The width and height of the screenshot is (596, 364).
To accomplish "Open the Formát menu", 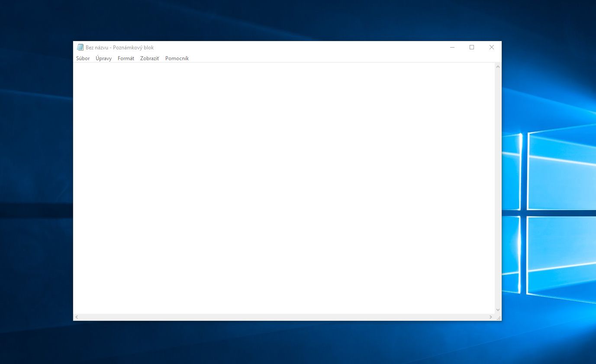I will 126,58.
